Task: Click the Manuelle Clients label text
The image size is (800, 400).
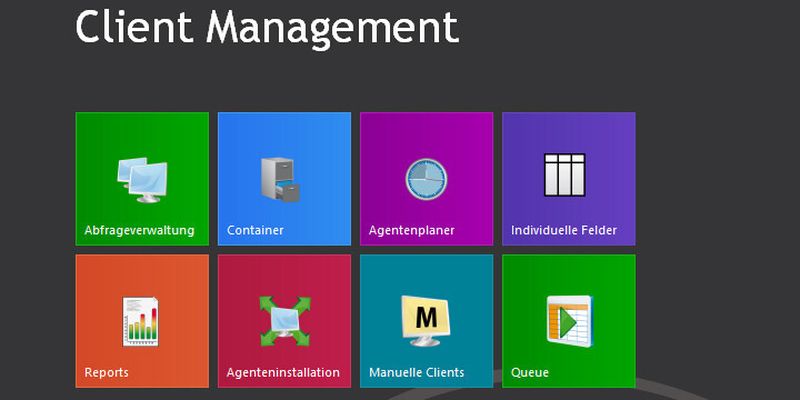Action: tap(416, 372)
